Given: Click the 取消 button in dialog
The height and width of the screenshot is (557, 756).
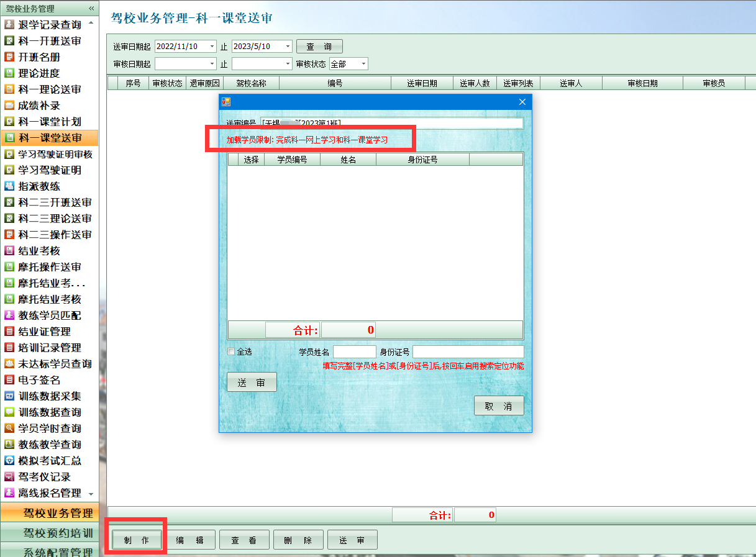Looking at the screenshot, I should (499, 406).
